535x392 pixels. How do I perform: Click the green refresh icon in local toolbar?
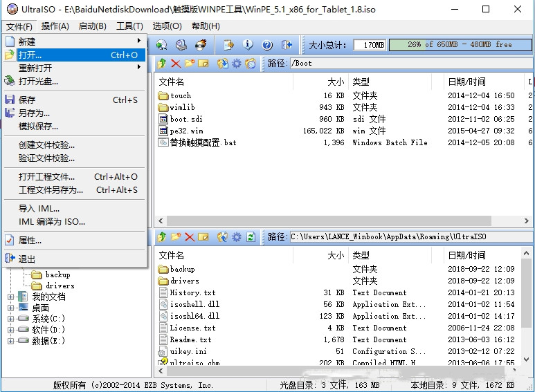click(x=251, y=236)
